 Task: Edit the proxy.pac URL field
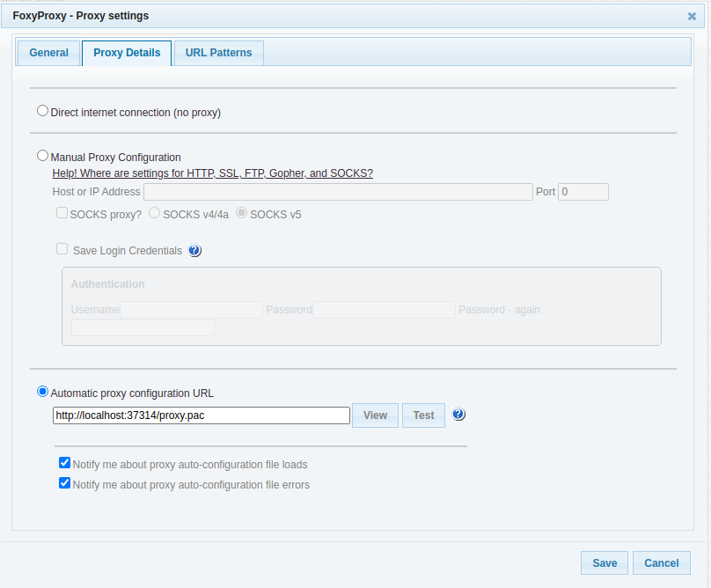click(202, 415)
